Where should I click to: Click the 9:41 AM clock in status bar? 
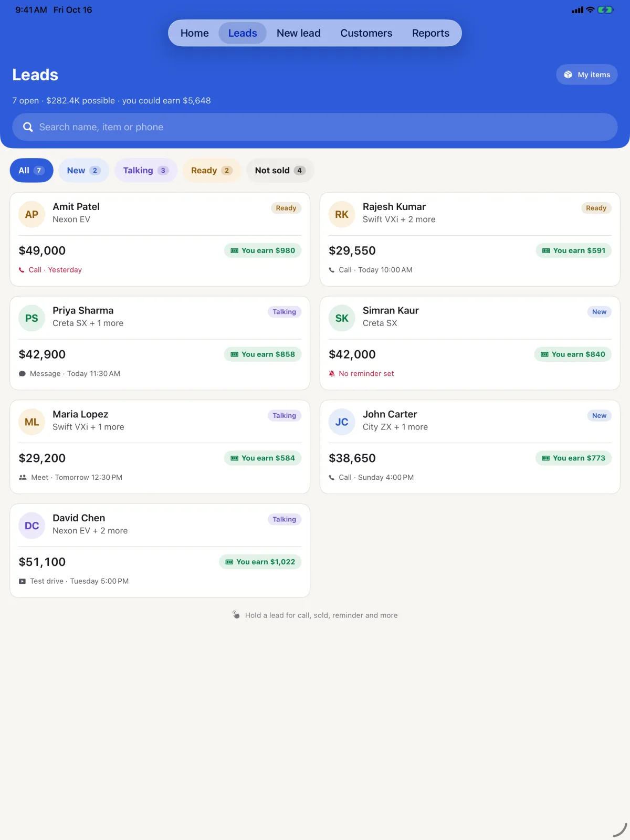coord(31,10)
